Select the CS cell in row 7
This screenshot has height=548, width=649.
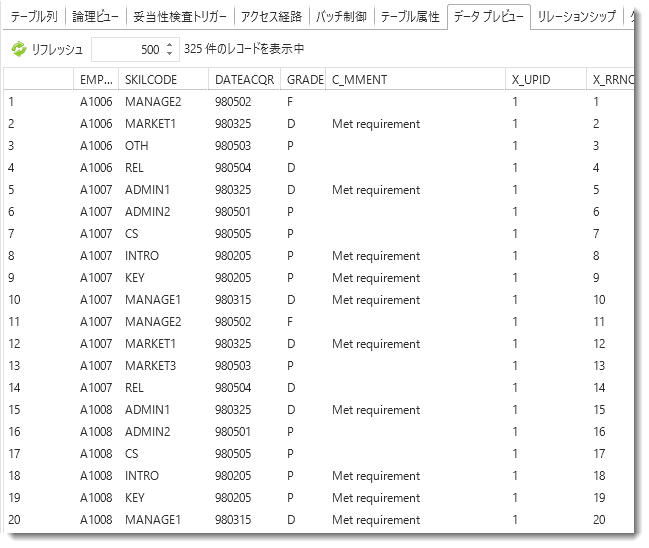[x=132, y=233]
